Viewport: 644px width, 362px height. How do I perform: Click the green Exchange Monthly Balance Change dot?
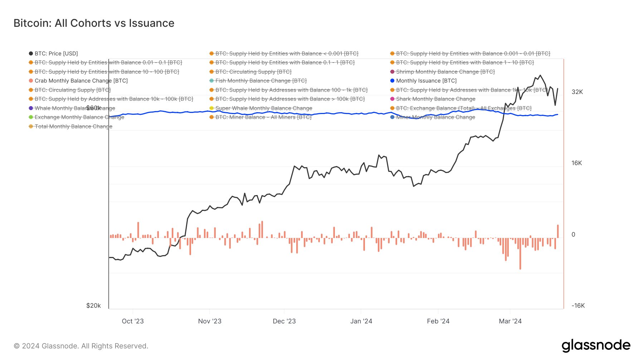pos(31,117)
